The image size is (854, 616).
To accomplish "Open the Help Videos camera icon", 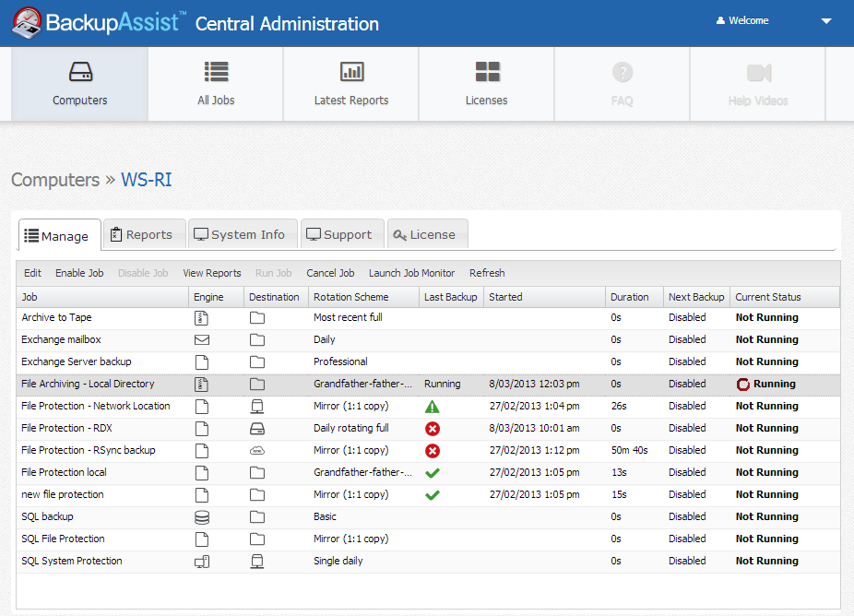I will [x=759, y=73].
